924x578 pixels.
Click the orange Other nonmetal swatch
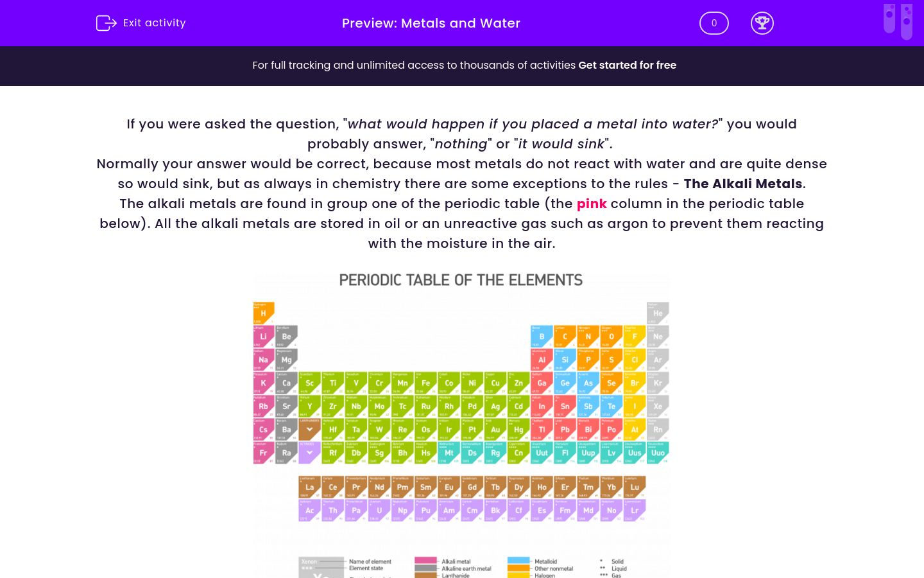518,568
